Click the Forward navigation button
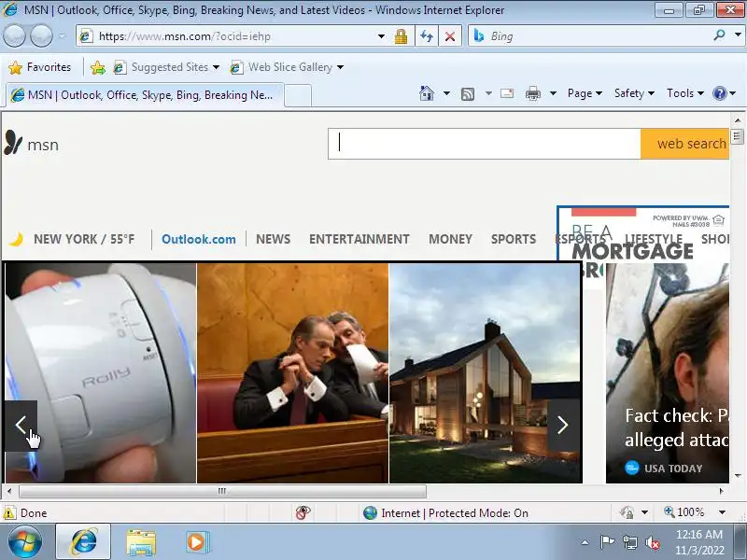The width and height of the screenshot is (747, 560). pos(41,36)
